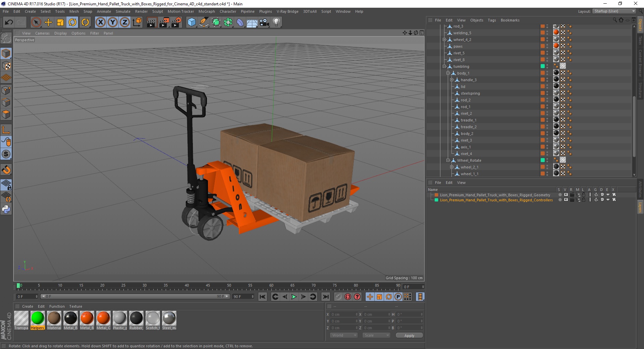This screenshot has width=644, height=349.
Task: Collapse the body_1 tree node
Action: pos(448,73)
